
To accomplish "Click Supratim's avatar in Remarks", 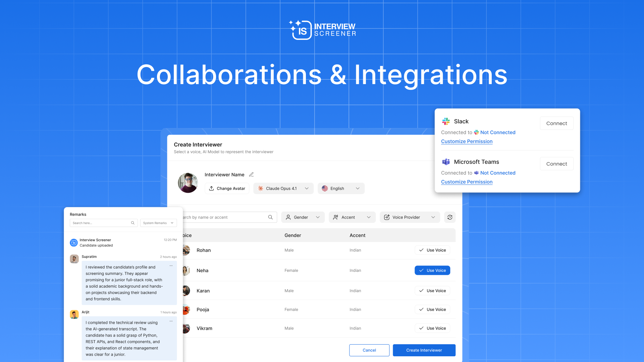I will click(74, 259).
